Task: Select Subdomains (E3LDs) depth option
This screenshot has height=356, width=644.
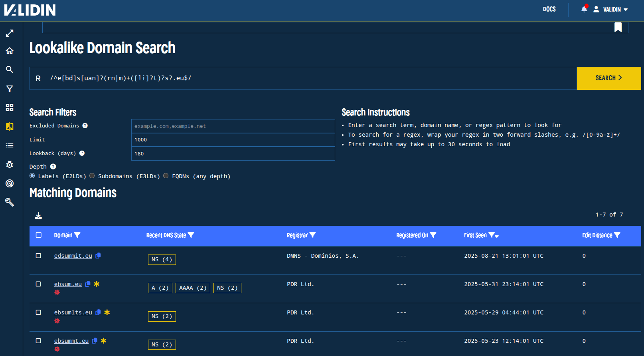Action: tap(92, 176)
